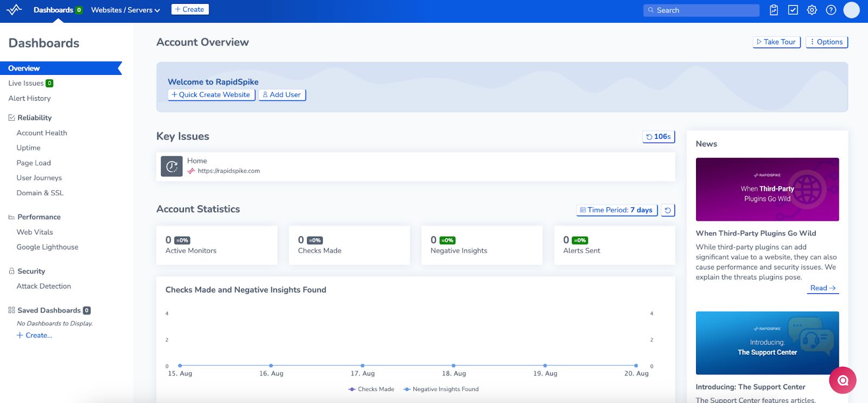Click the + Create button in header
868x403 pixels.
pos(190,9)
